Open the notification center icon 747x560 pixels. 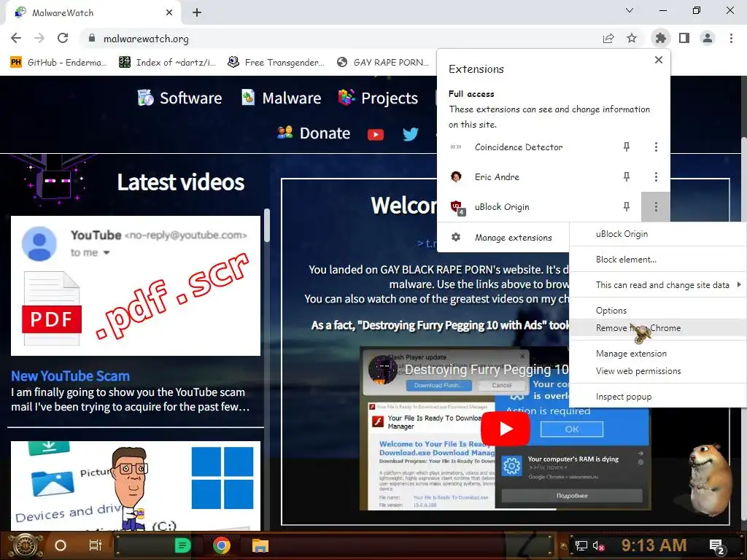click(717, 546)
